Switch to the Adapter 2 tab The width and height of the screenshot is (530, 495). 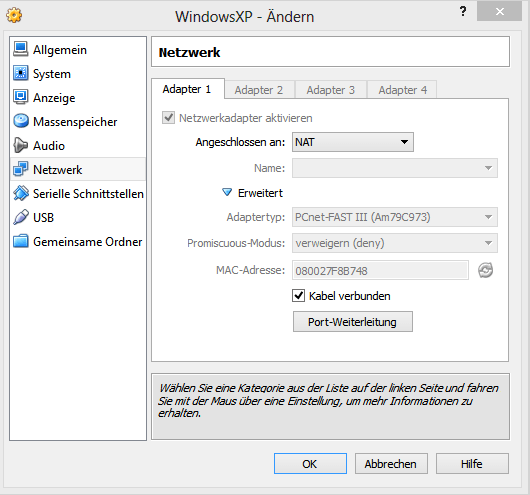(x=259, y=90)
